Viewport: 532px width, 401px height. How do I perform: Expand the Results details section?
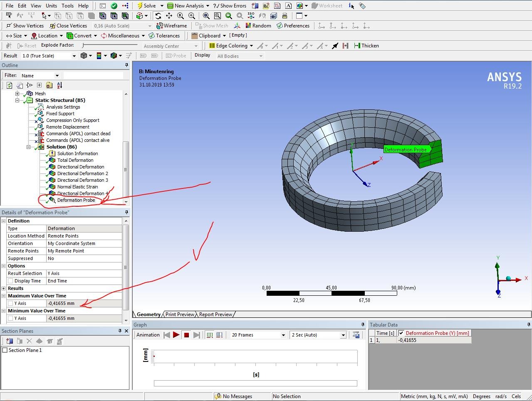(4, 288)
